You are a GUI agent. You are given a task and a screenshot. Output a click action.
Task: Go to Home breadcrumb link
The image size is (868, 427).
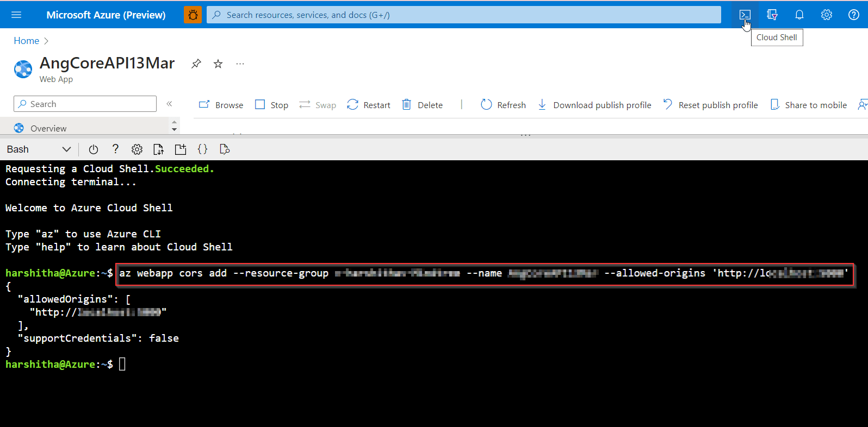pos(26,41)
